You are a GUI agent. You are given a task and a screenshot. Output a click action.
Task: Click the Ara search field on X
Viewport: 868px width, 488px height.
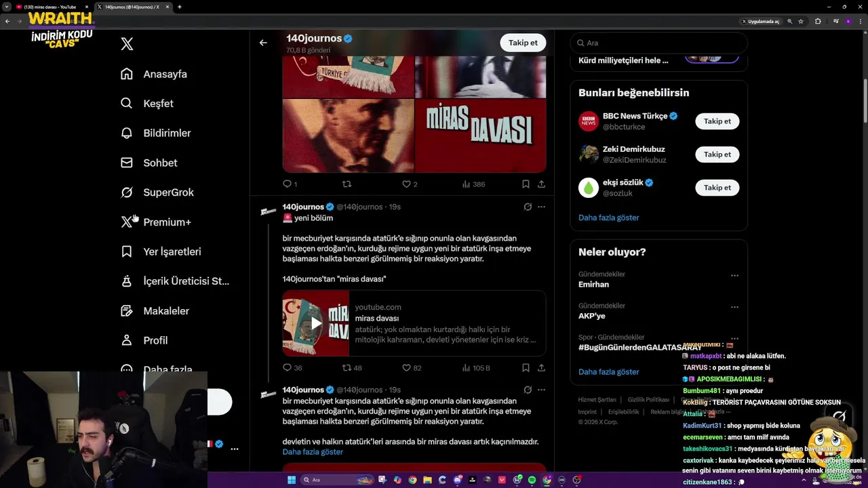point(658,43)
